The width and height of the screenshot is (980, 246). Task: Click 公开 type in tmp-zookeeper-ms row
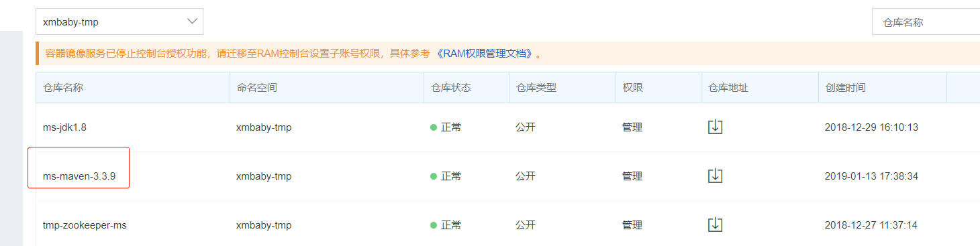pyautogui.click(x=526, y=225)
